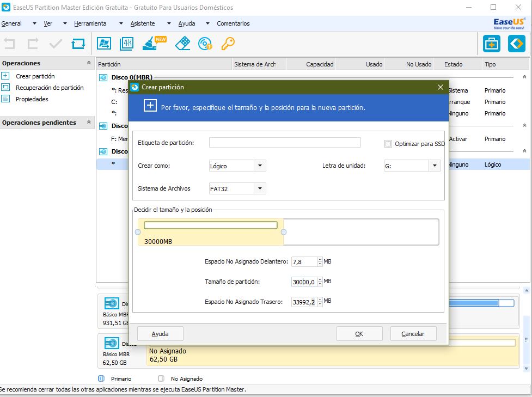Click the refresh disk toolbar icon
The width and height of the screenshot is (532, 397).
click(x=78, y=44)
